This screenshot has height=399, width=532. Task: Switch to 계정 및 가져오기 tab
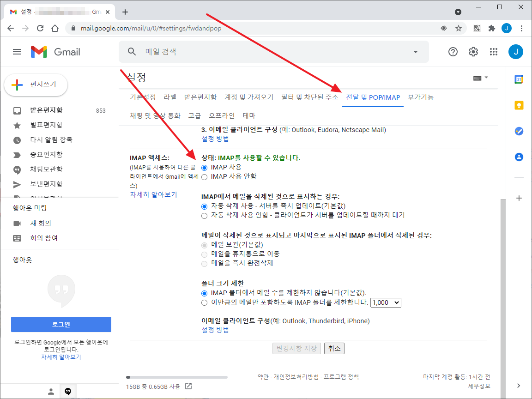[x=249, y=97]
